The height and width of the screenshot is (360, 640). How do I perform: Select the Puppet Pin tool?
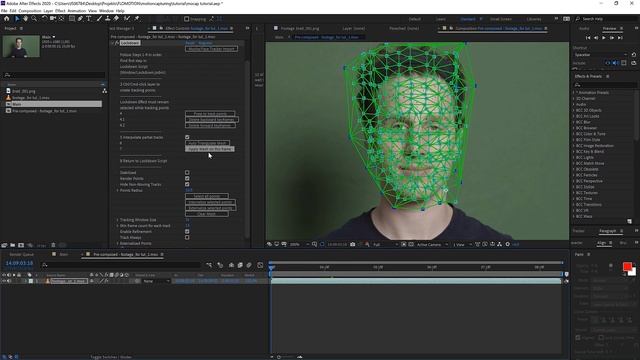pos(137,19)
